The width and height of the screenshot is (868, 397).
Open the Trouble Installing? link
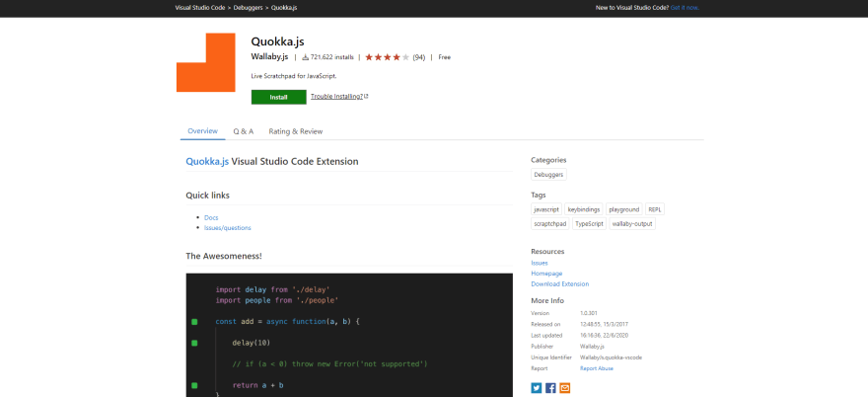[336, 97]
